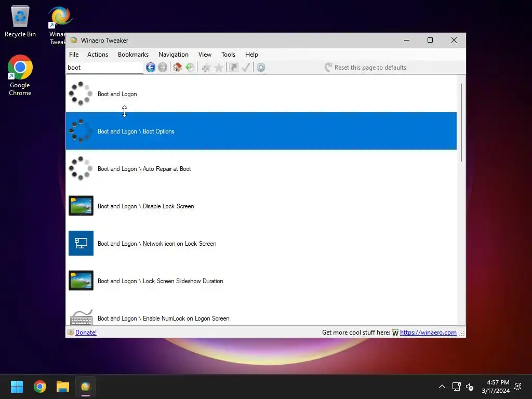Open the View menu
This screenshot has width=532, height=399.
[205, 55]
